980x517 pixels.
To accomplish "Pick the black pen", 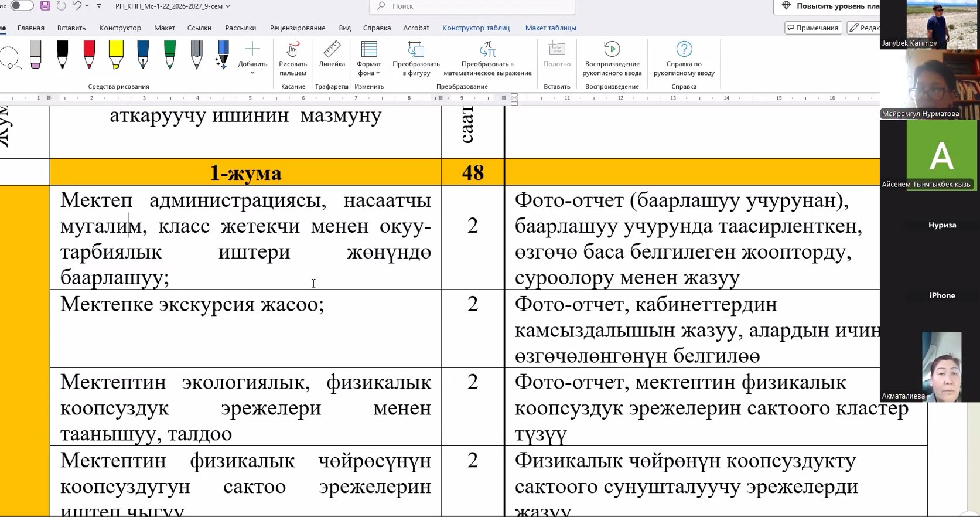I will (x=62, y=55).
